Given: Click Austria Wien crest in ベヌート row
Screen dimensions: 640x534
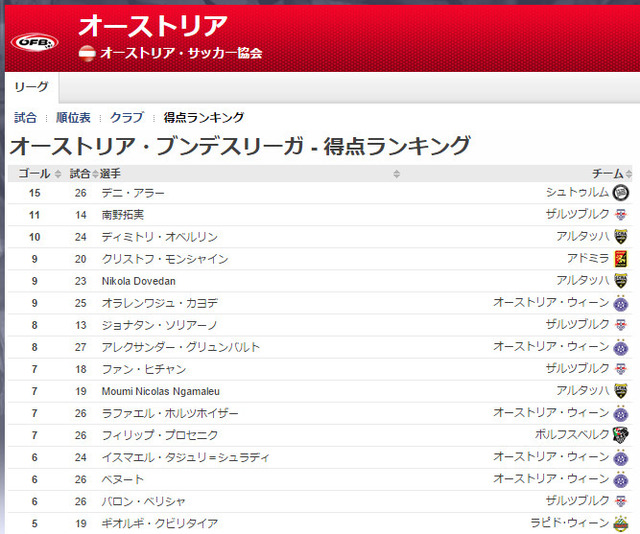Looking at the screenshot, I should click(x=621, y=479).
